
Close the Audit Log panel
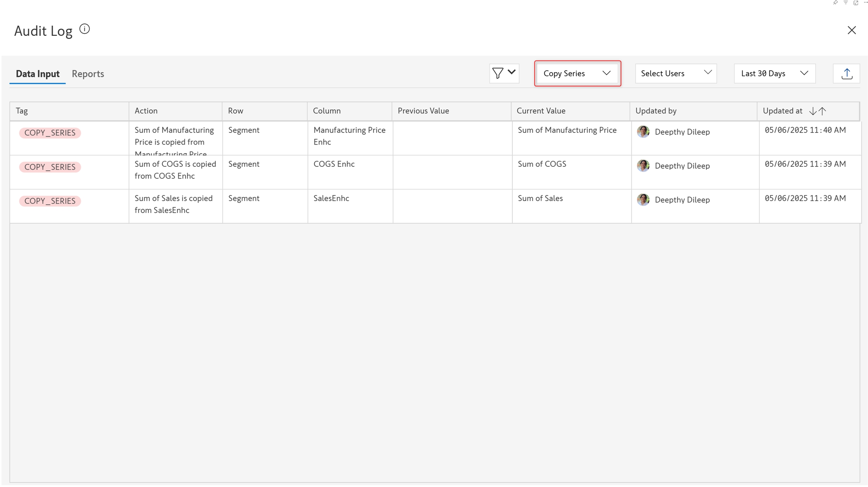851,30
